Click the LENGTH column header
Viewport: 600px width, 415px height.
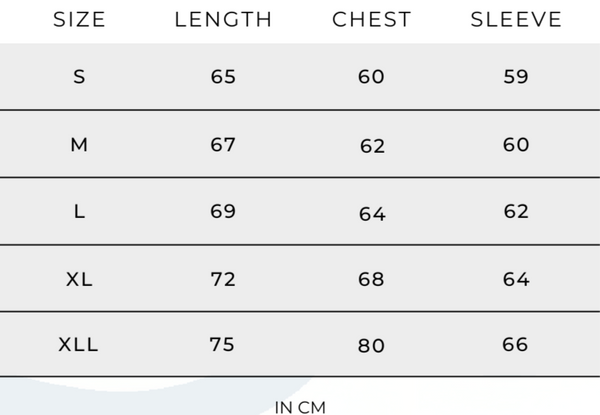click(223, 20)
